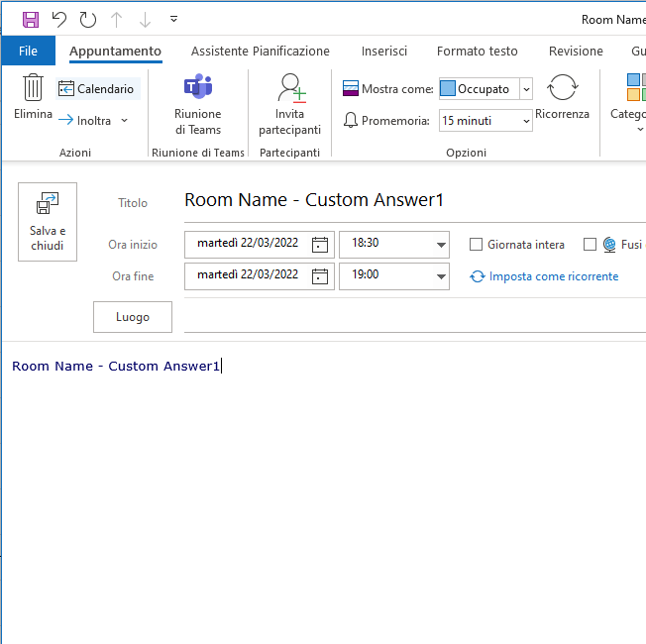Click the Luogo button
The height and width of the screenshot is (644, 646).
point(133,317)
